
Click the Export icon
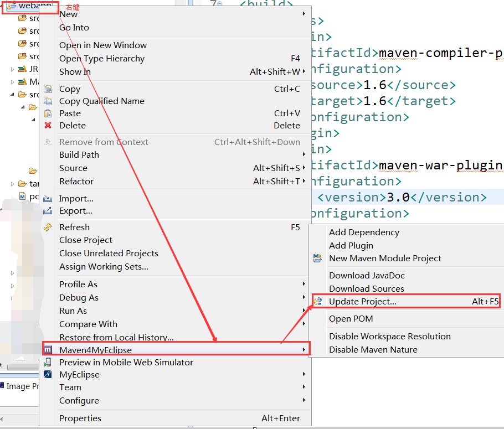coord(48,211)
